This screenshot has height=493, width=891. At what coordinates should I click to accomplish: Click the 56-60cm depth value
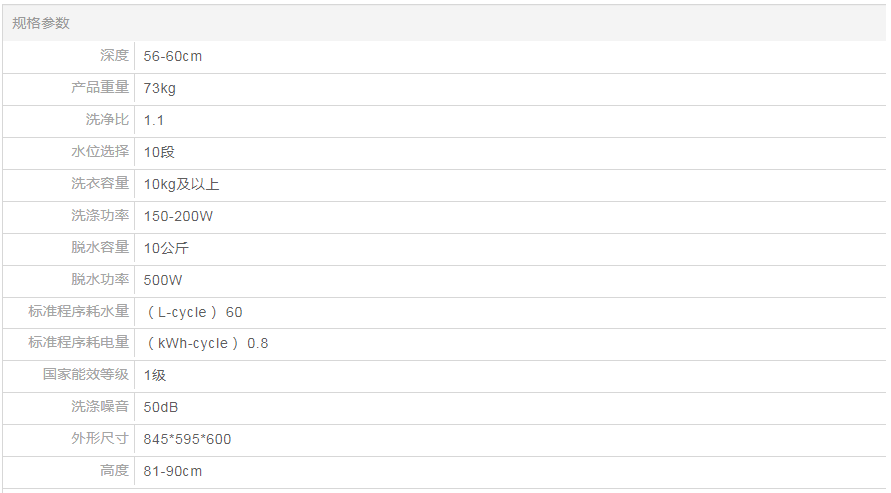(172, 56)
